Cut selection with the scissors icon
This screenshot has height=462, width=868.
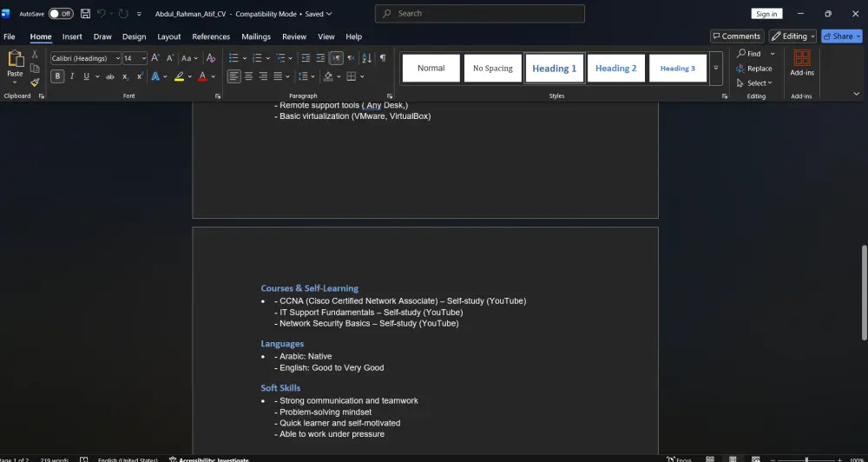click(x=35, y=55)
